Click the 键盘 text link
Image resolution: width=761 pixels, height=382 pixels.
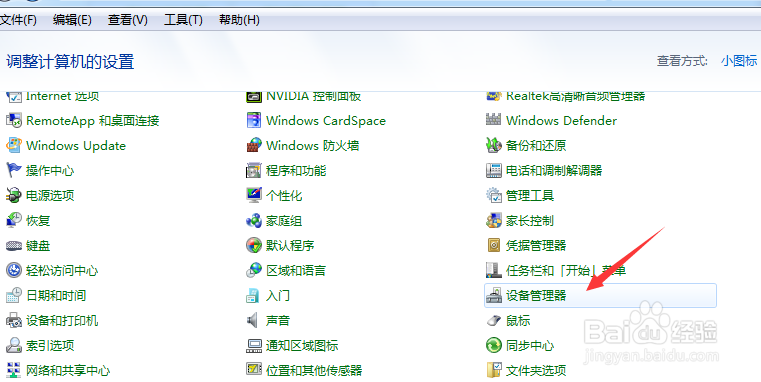38,246
